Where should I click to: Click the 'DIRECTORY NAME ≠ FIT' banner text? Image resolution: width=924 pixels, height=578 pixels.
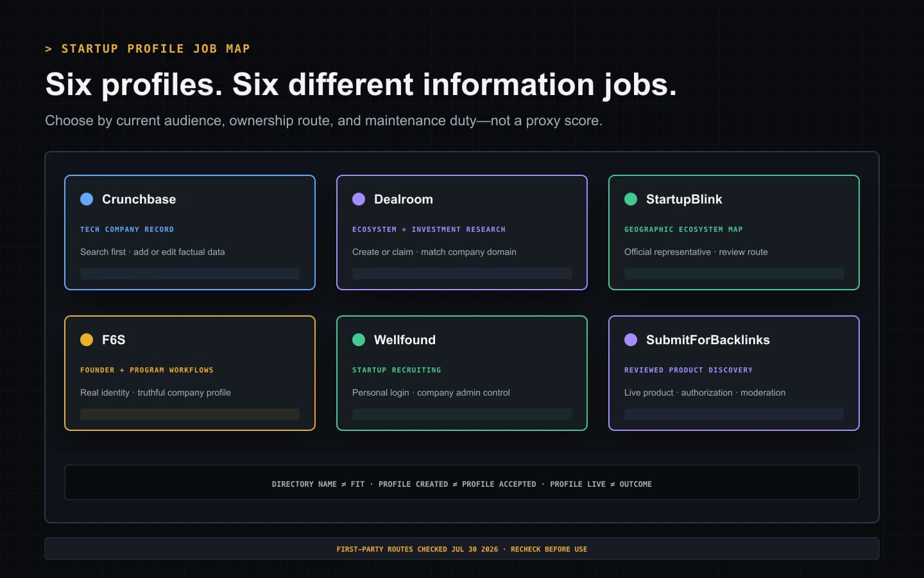318,484
